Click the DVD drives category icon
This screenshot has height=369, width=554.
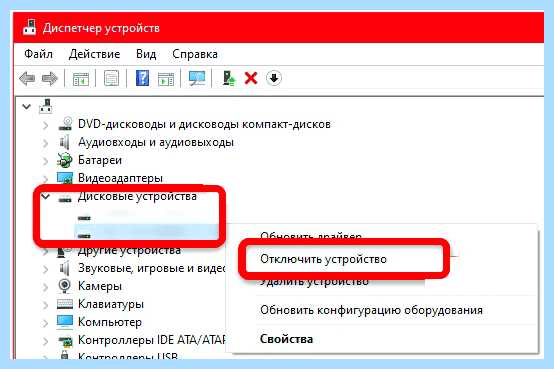coord(65,124)
